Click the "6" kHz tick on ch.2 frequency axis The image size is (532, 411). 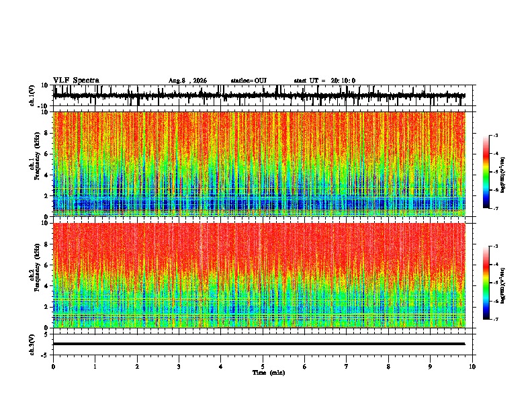pyautogui.click(x=46, y=265)
